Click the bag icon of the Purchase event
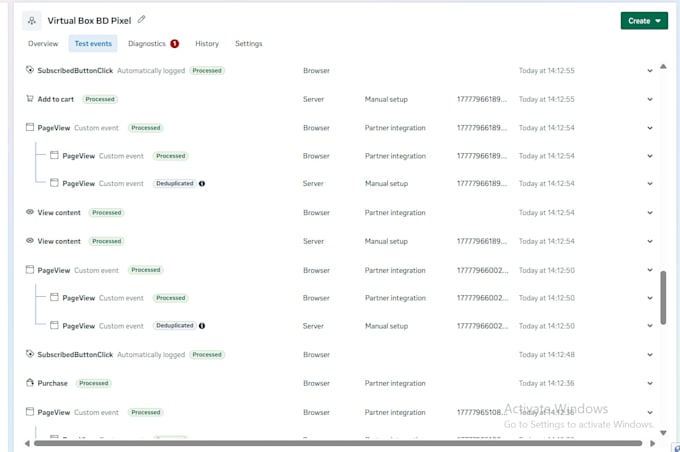The image size is (680, 452). pyautogui.click(x=29, y=383)
